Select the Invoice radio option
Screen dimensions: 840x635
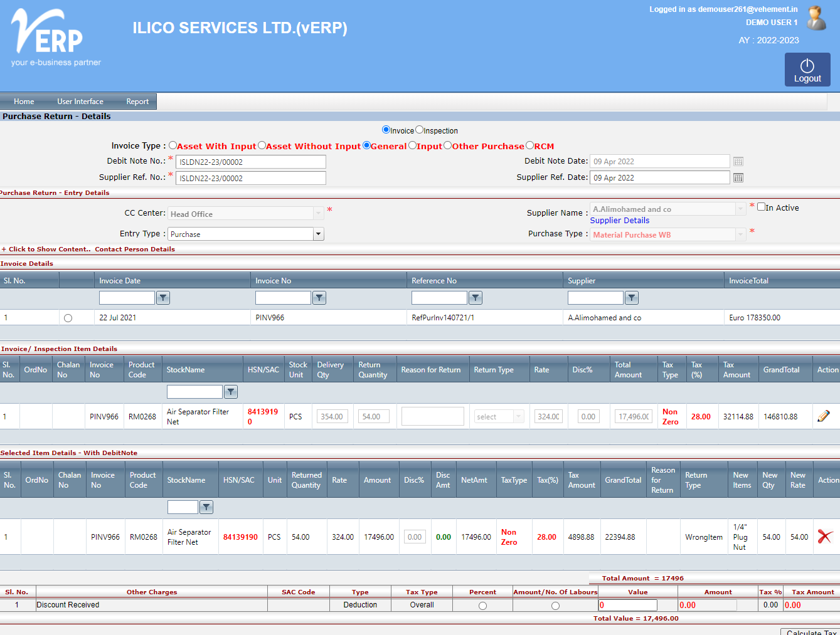tap(386, 130)
